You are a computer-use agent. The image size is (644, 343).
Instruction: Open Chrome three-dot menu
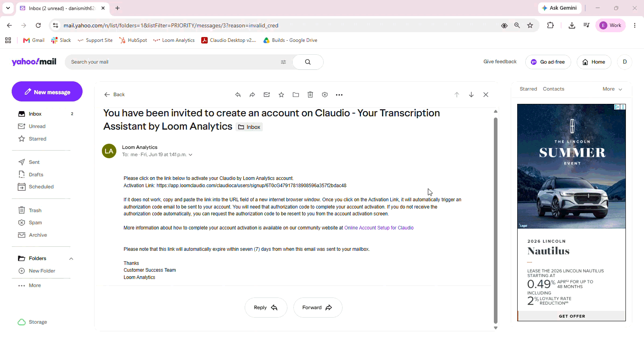coord(635,25)
